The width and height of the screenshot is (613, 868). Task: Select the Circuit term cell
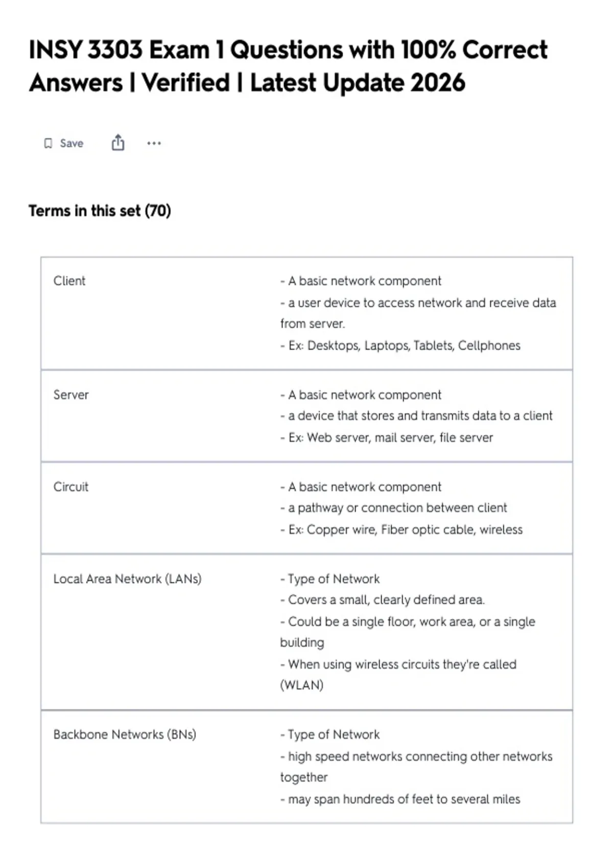click(71, 487)
